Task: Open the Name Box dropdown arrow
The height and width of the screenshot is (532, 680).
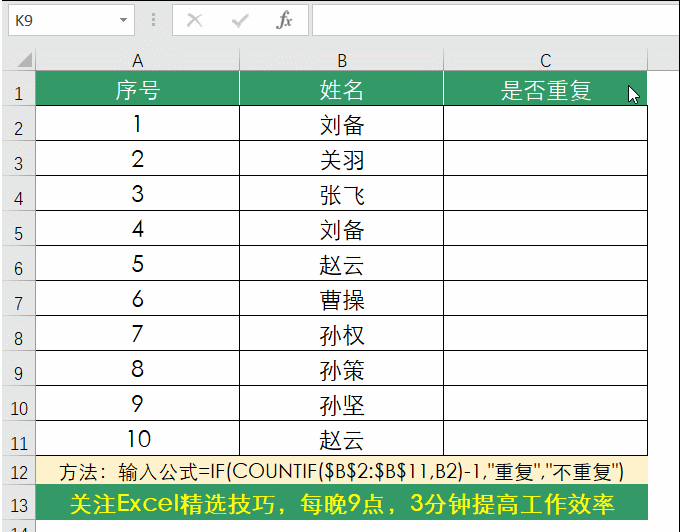Action: coord(124,20)
